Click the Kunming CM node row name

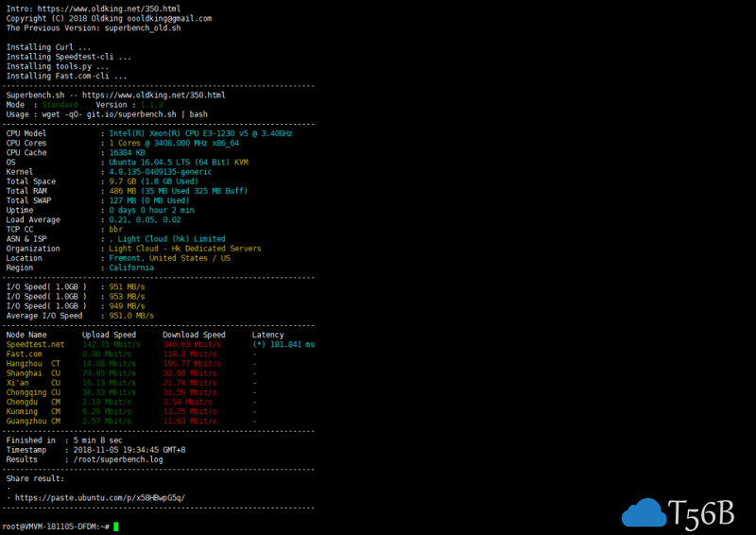click(33, 411)
